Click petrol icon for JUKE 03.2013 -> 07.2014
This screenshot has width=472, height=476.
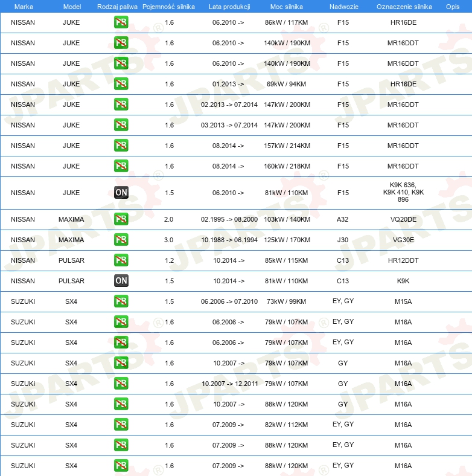(x=121, y=125)
